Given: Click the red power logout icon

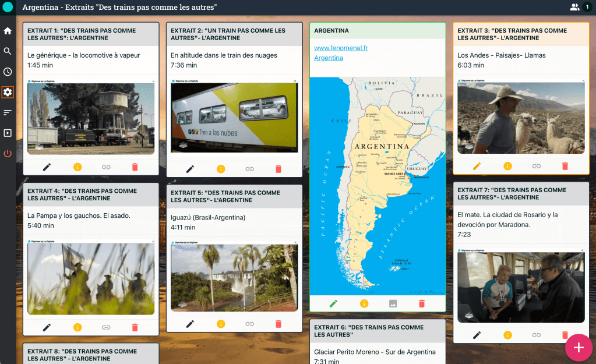Looking at the screenshot, I should click(8, 154).
